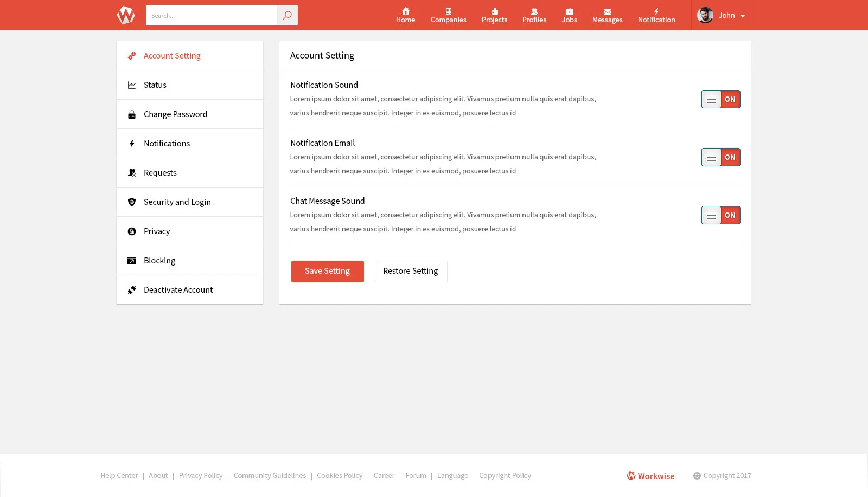The width and height of the screenshot is (868, 497).
Task: Open the Help Center footer link
Action: [x=119, y=475]
